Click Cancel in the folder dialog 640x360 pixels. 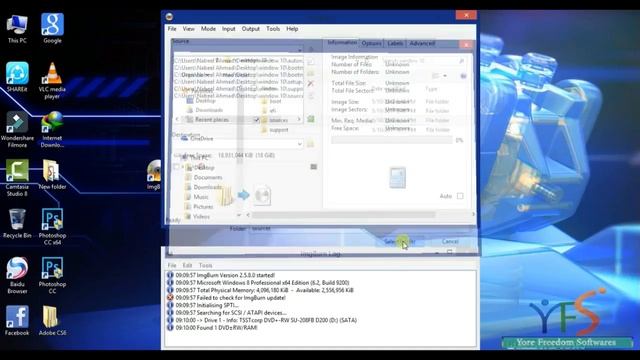tap(450, 242)
